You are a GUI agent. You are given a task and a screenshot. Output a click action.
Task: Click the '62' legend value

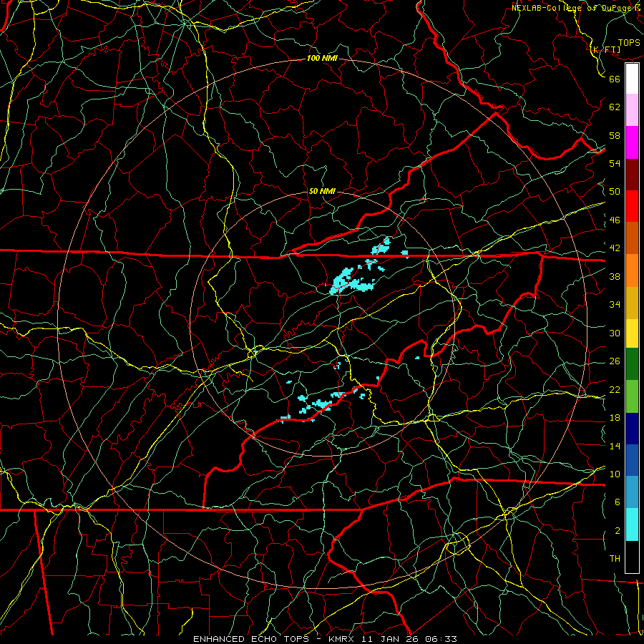click(x=615, y=107)
